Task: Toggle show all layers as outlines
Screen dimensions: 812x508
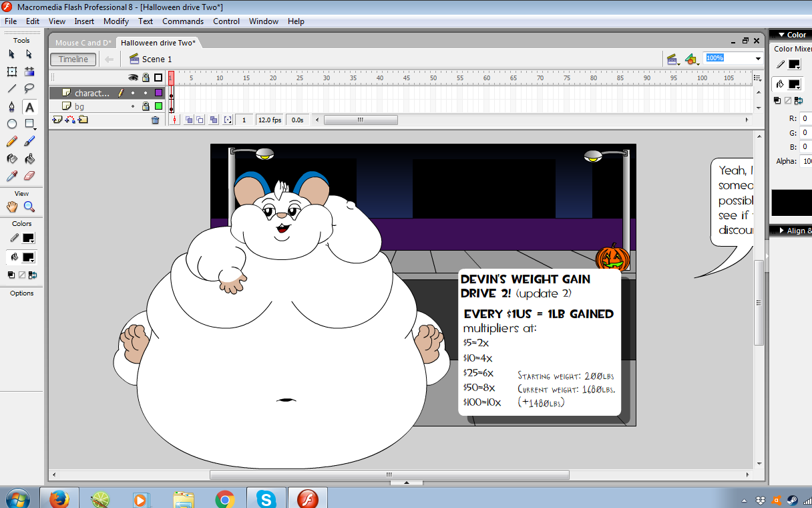Action: tap(158, 78)
